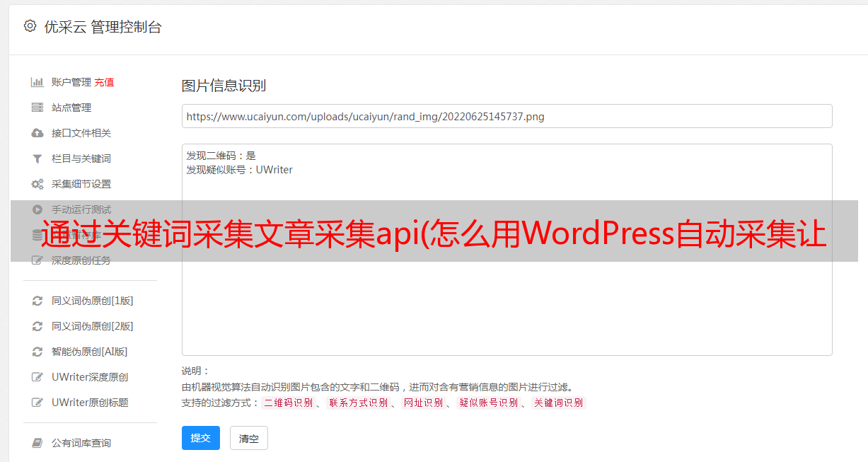Click the 优采云 管理控制台 title

pyautogui.click(x=103, y=27)
